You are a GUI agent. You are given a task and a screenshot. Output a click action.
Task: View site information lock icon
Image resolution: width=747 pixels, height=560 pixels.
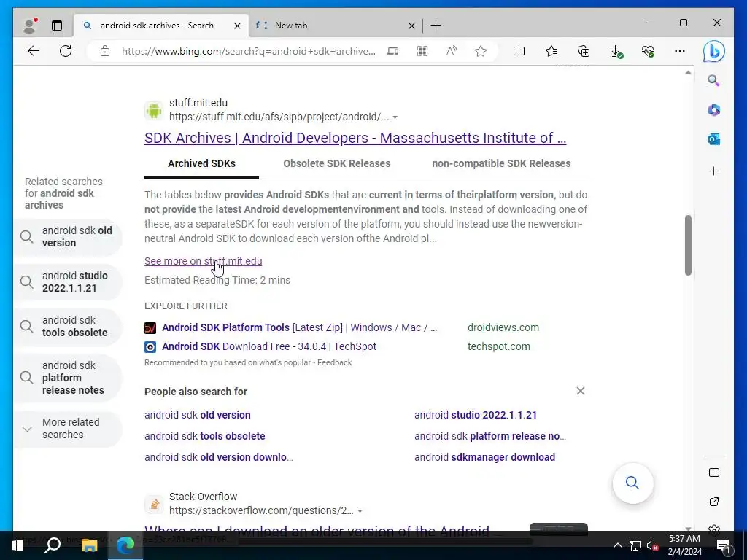[x=105, y=51]
